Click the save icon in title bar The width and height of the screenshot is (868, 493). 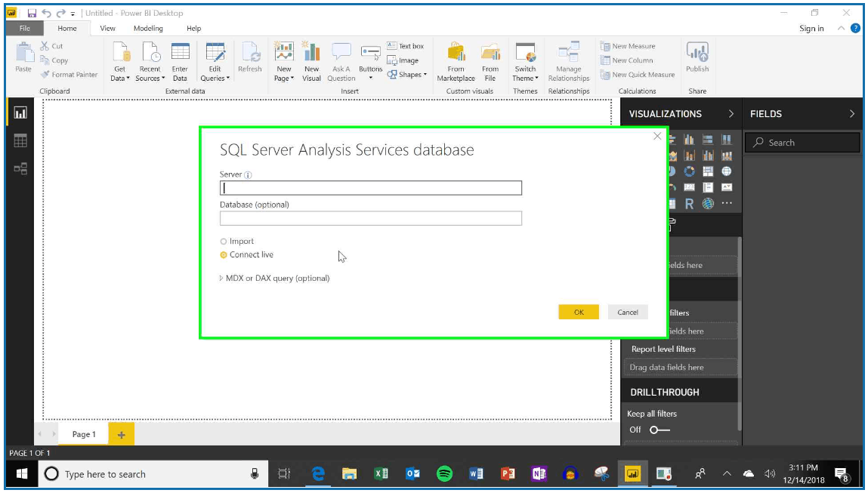coord(32,13)
